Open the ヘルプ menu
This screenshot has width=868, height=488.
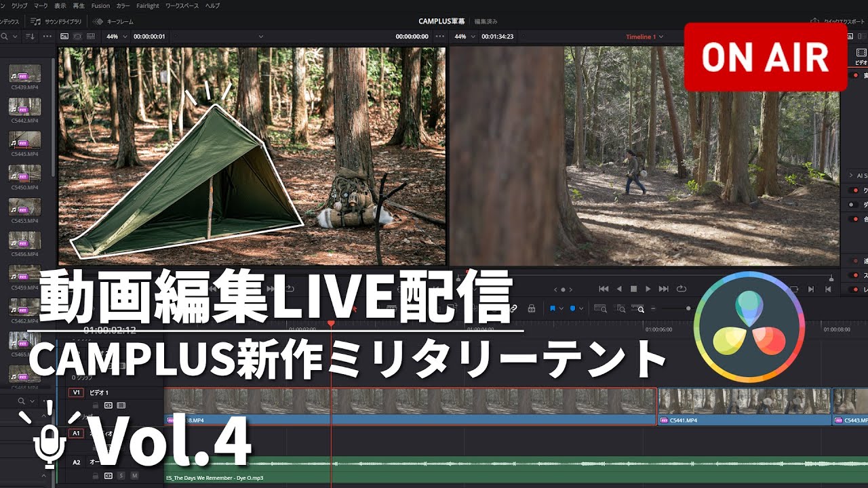[212, 5]
